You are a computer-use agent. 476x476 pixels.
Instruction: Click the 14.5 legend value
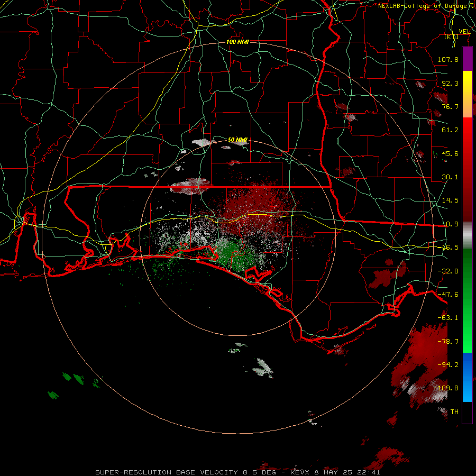tap(450, 200)
